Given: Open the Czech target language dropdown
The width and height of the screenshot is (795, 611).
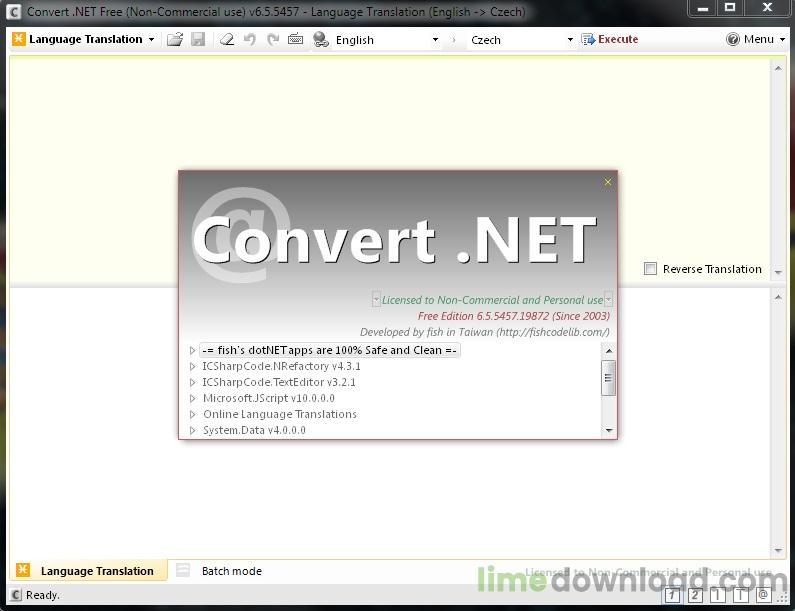Looking at the screenshot, I should 521,40.
